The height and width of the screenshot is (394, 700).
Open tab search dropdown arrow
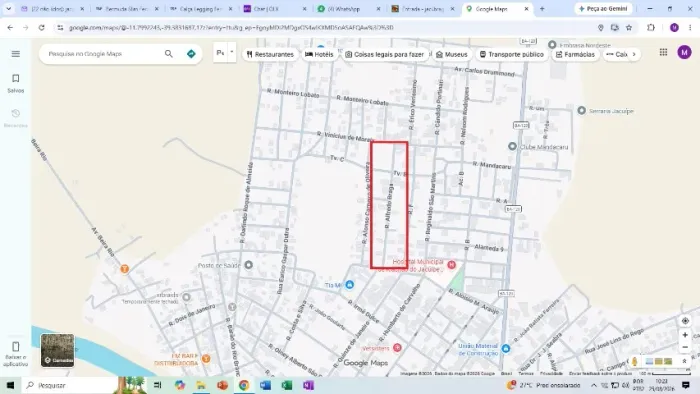tap(8, 9)
